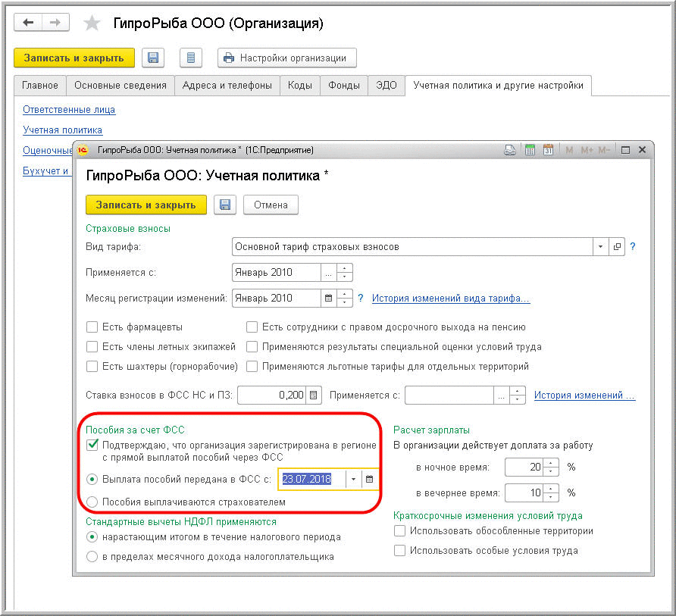The image size is (676, 616).
Task: Click the ellipsis selector in the Применяется с Январь 2010 field
Action: (x=328, y=273)
